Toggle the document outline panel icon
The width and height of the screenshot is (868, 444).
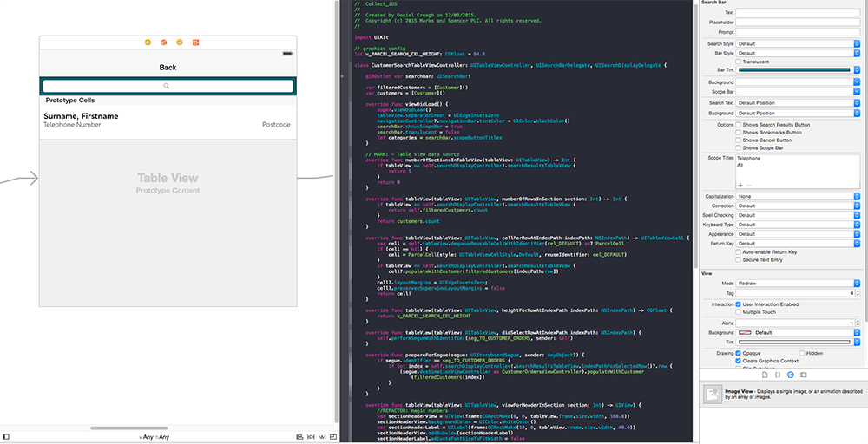point(6,437)
